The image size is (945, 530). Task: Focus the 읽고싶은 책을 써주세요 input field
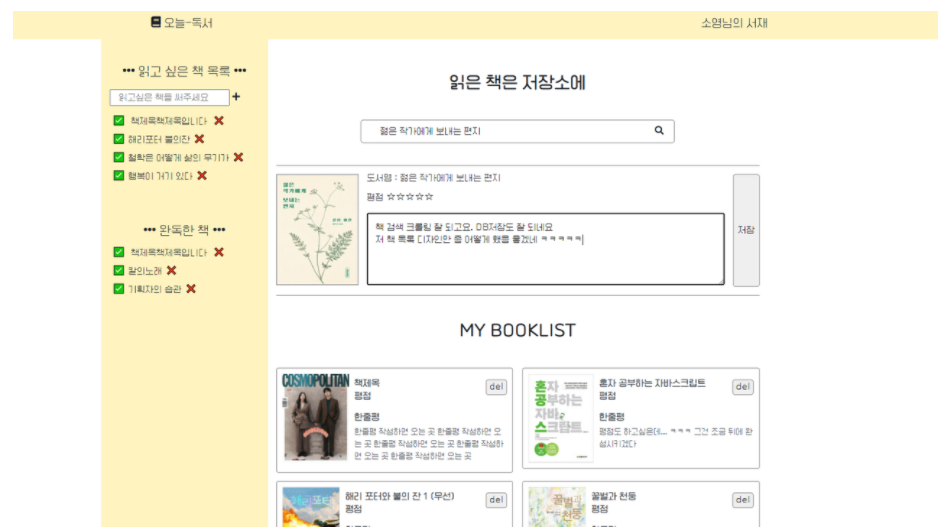pos(169,97)
